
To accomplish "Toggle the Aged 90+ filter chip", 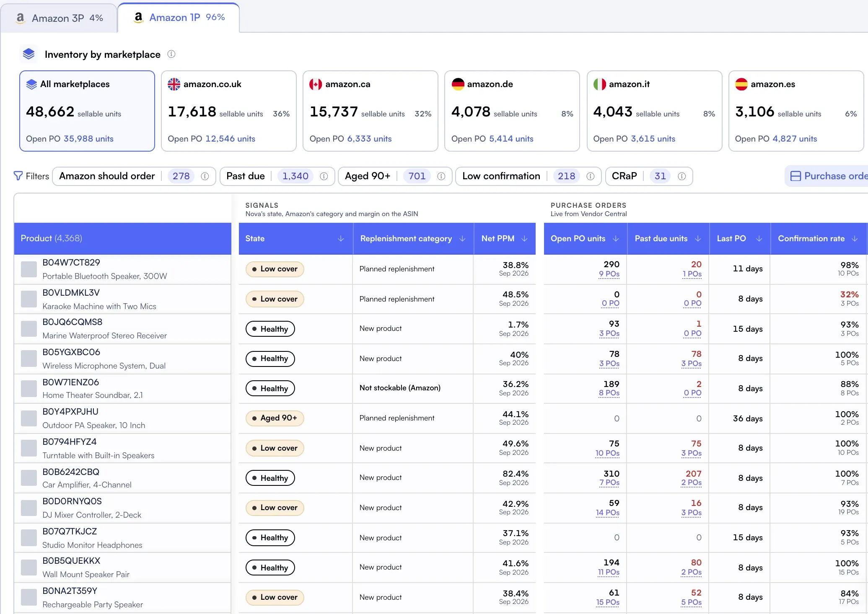I will point(395,176).
